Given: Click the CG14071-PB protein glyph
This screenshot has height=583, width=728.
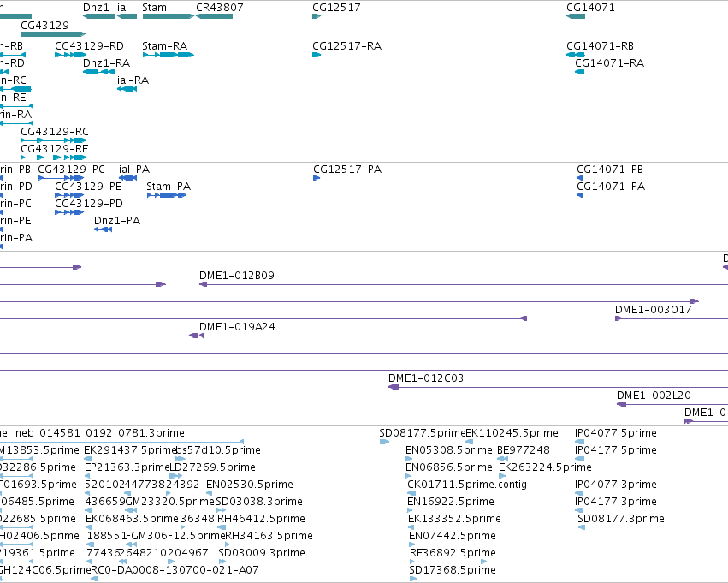Looking at the screenshot, I should [x=579, y=178].
